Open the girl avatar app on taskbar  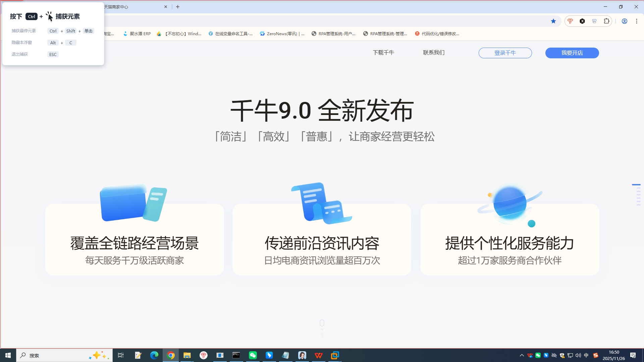coord(302,355)
